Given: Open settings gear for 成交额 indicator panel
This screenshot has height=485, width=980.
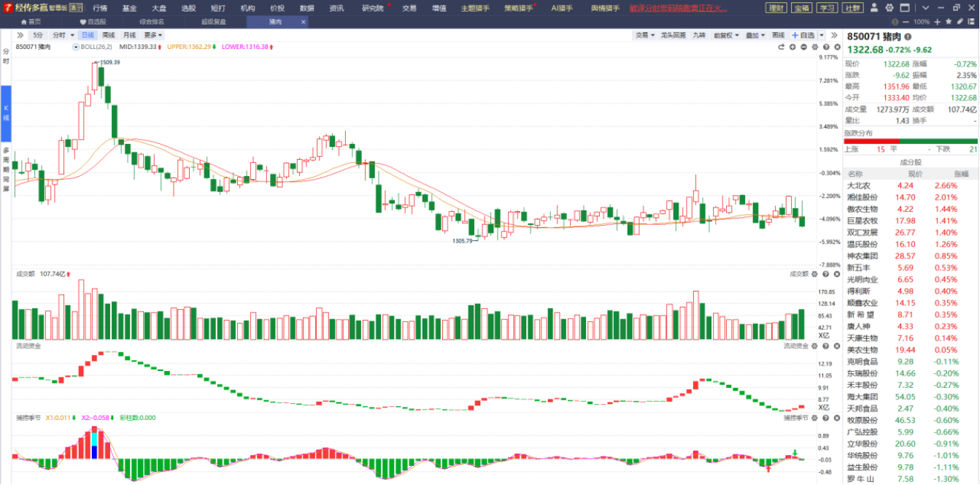Looking at the screenshot, I should (816, 274).
